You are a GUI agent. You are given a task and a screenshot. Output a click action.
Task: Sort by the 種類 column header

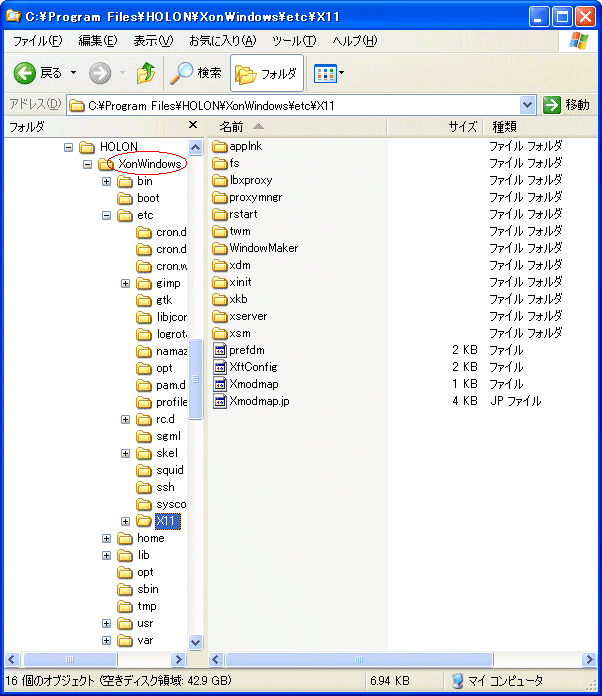(x=539, y=127)
